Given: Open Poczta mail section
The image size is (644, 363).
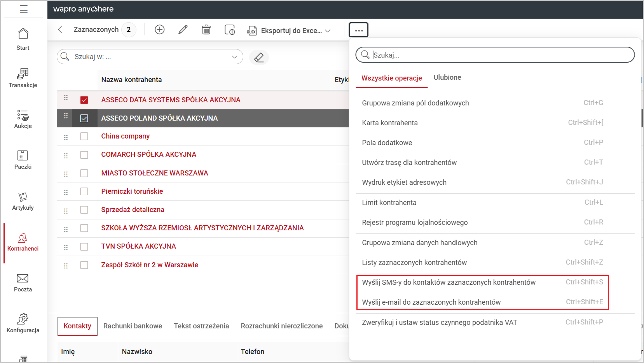Looking at the screenshot, I should pyautogui.click(x=23, y=282).
